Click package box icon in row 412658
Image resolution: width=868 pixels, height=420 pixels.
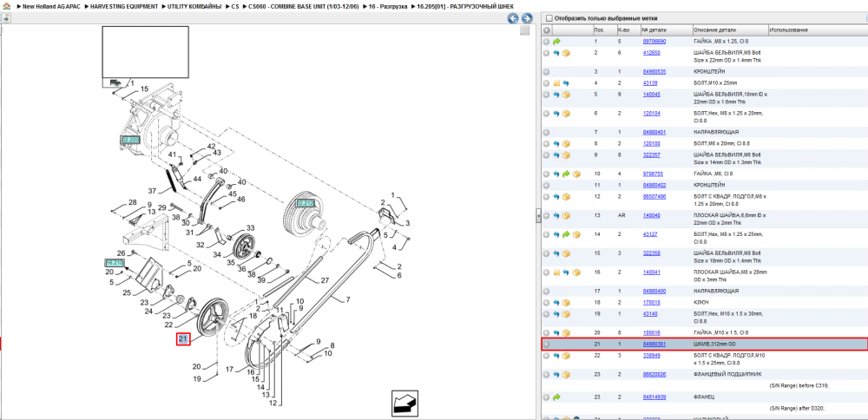tap(566, 53)
